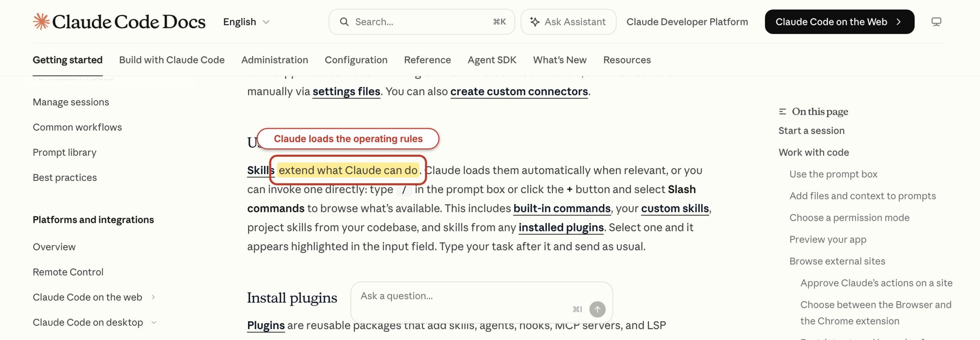Screen dimensions: 980x340
Task: Open Claude Code on desktop sidebar item
Action: 88,322
